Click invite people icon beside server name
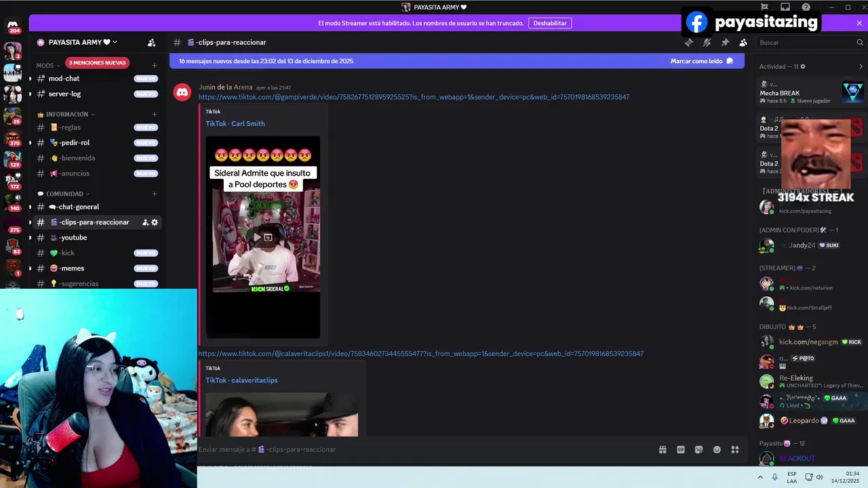Image resolution: width=868 pixels, height=488 pixels. click(x=151, y=42)
